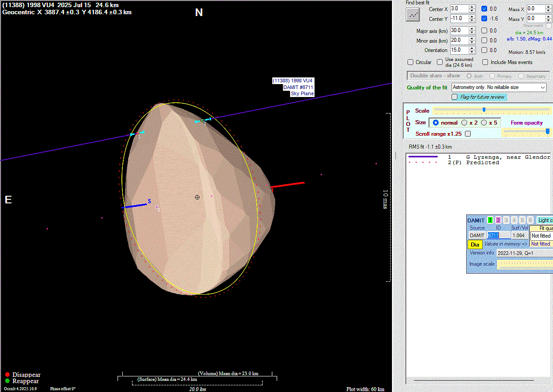Choose the x 5 plot size option
Viewport: 553px width, 392px height.
click(x=484, y=123)
